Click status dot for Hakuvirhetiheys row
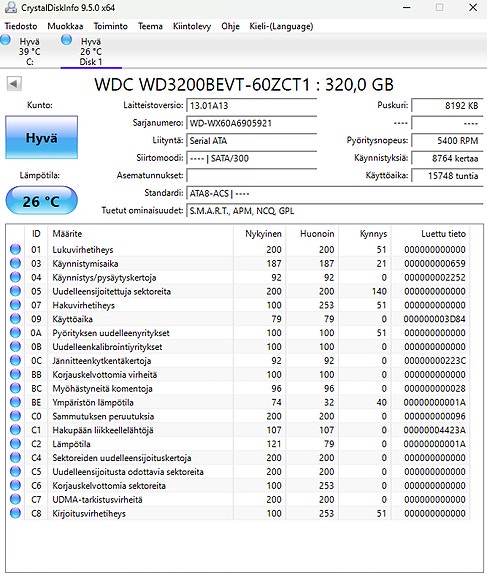 pyautogui.click(x=15, y=305)
